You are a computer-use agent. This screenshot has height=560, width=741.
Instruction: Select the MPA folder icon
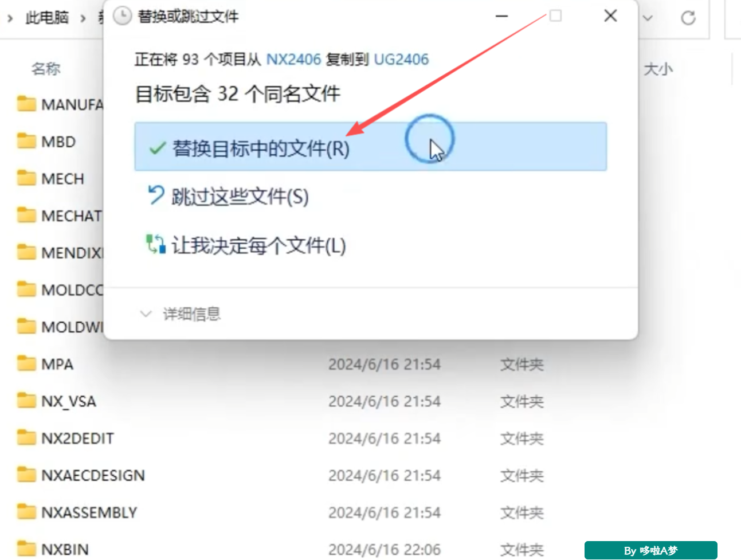pyautogui.click(x=26, y=363)
